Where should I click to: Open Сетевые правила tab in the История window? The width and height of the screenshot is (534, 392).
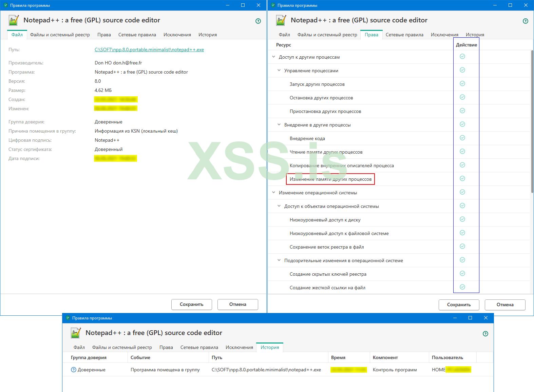(x=199, y=347)
